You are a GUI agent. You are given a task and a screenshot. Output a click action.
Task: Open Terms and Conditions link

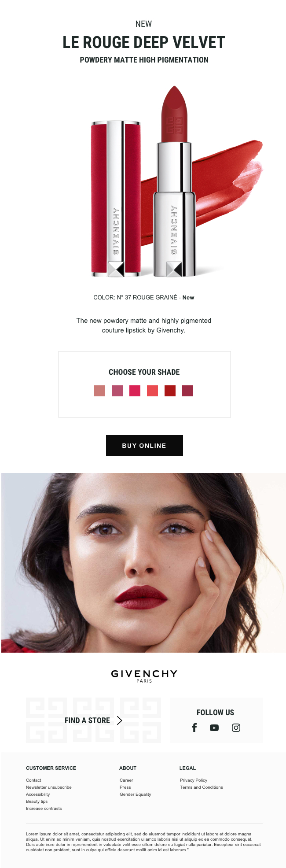[202, 787]
